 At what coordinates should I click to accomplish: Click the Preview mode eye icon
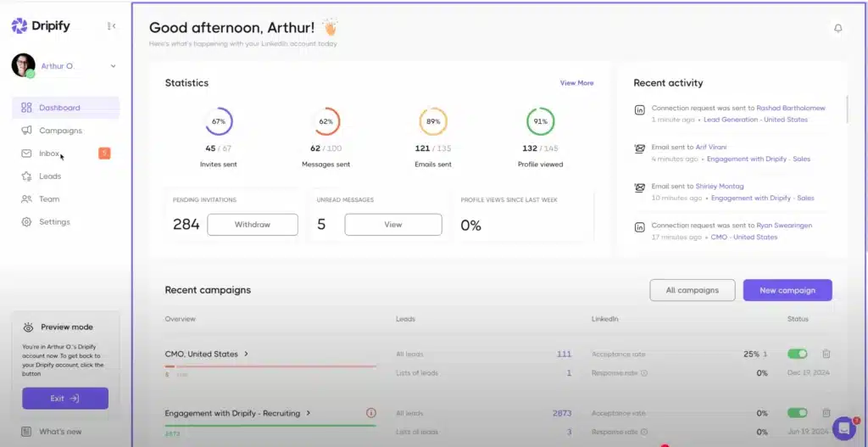28,327
